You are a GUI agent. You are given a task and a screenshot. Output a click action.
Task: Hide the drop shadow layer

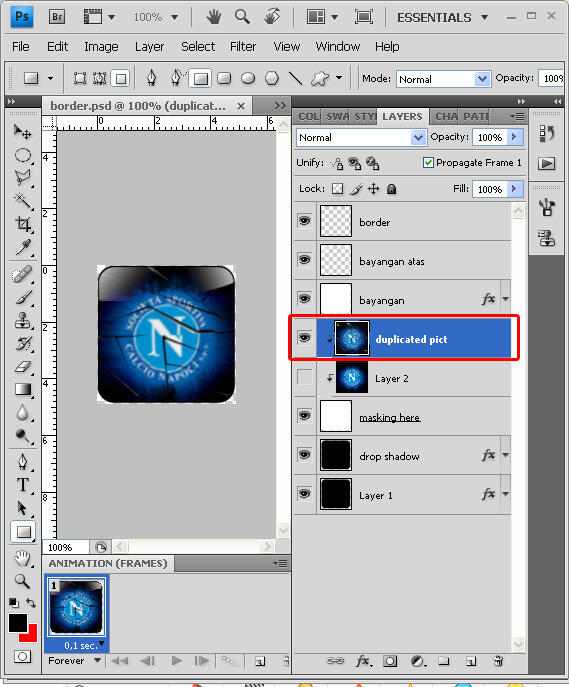click(x=304, y=454)
